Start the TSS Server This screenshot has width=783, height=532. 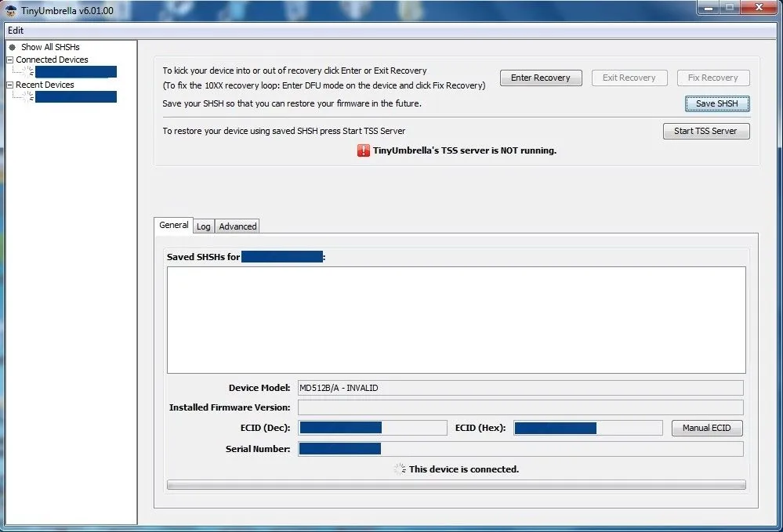click(705, 131)
